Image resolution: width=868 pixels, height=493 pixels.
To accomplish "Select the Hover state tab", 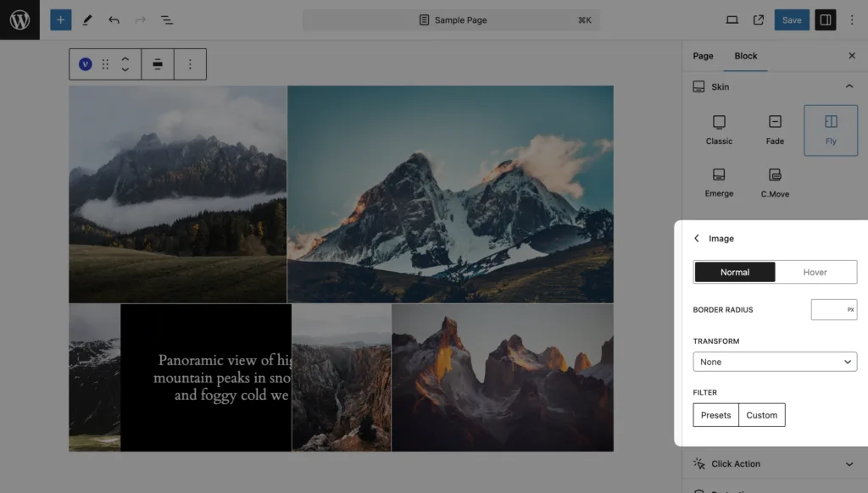I will [x=815, y=272].
